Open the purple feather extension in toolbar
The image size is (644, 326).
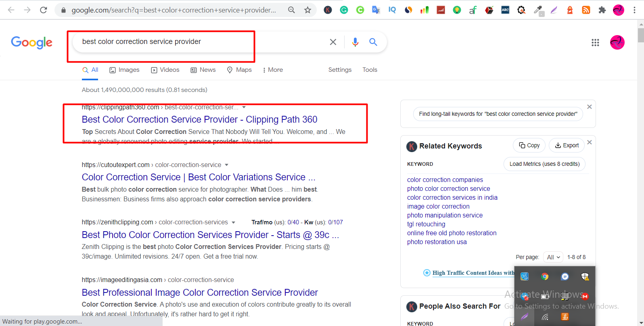(x=554, y=10)
